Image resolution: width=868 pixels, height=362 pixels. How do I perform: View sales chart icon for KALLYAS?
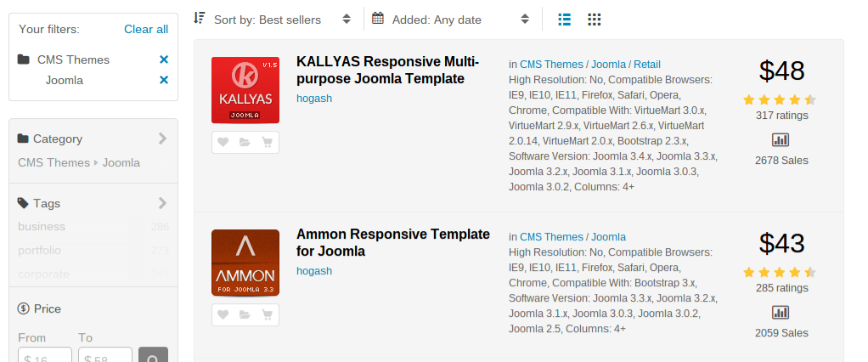click(780, 139)
